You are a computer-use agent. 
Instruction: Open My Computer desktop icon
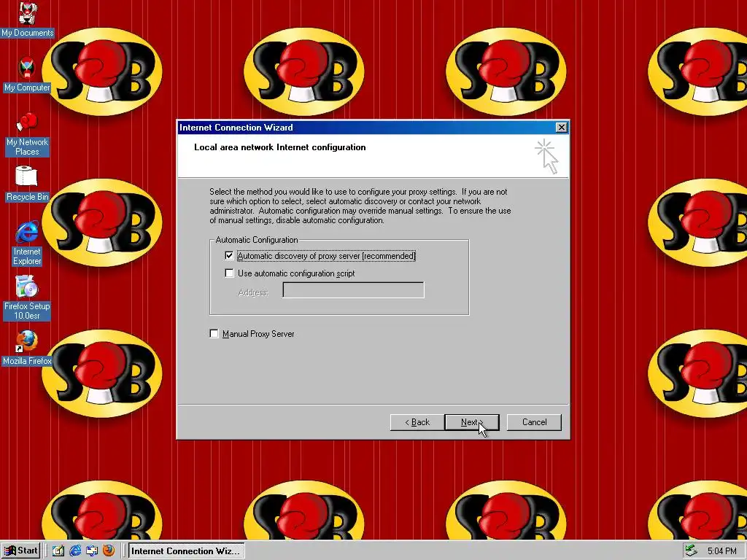[27, 75]
